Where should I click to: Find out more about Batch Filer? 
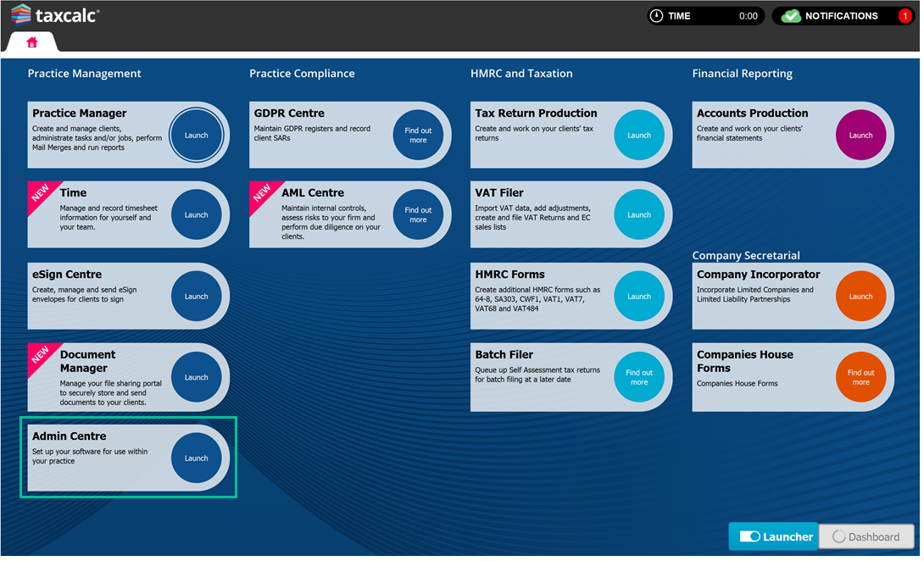coord(639,378)
